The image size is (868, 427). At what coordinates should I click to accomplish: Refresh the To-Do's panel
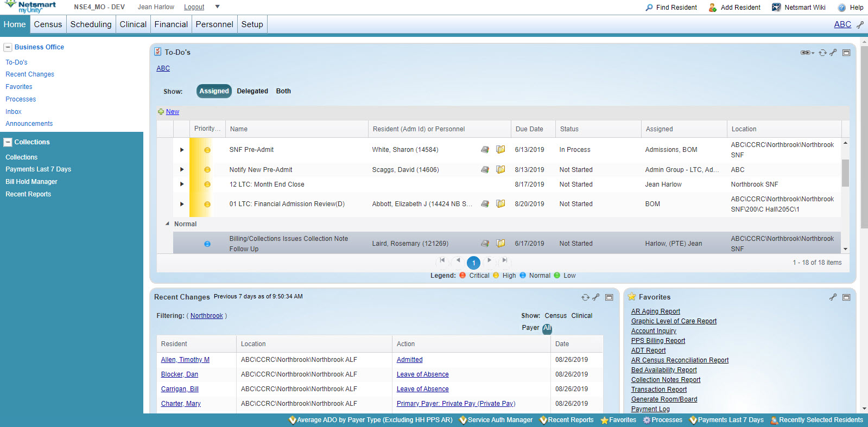(x=822, y=53)
